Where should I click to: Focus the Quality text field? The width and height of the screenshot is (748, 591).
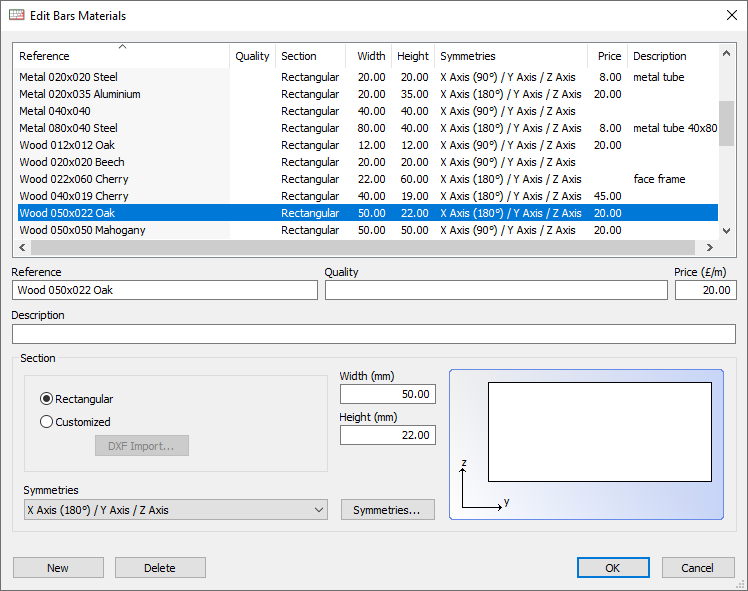496,290
